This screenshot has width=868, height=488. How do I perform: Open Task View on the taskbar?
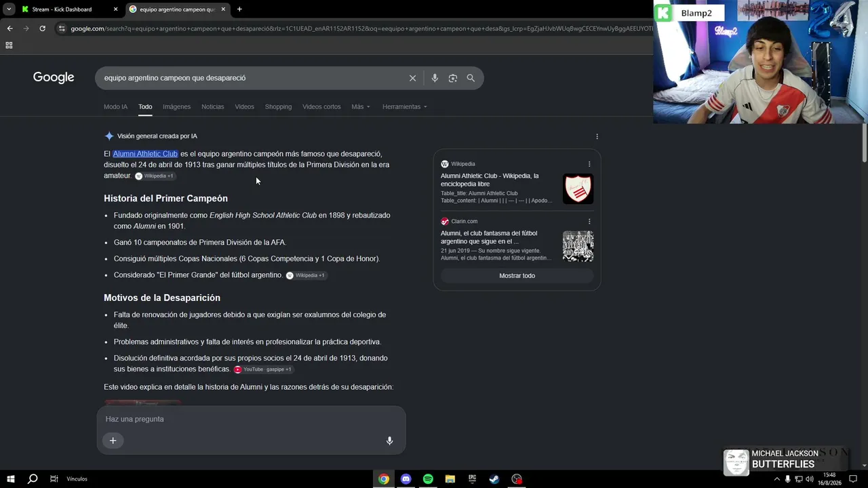pos(54,479)
